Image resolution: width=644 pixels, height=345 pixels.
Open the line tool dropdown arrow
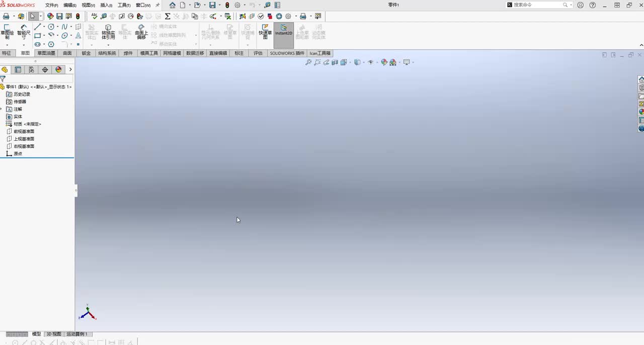click(44, 27)
